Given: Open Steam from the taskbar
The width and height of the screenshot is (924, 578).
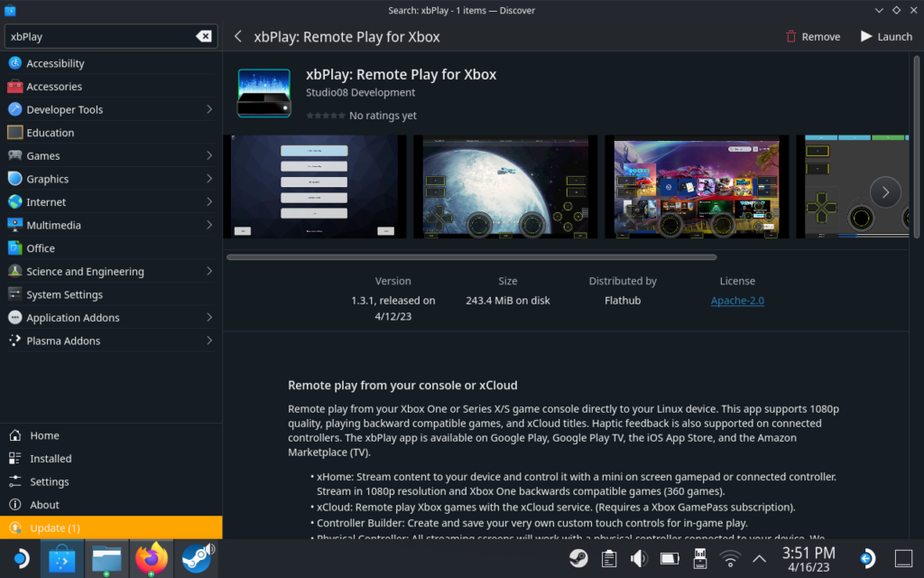Looking at the screenshot, I should point(197,558).
